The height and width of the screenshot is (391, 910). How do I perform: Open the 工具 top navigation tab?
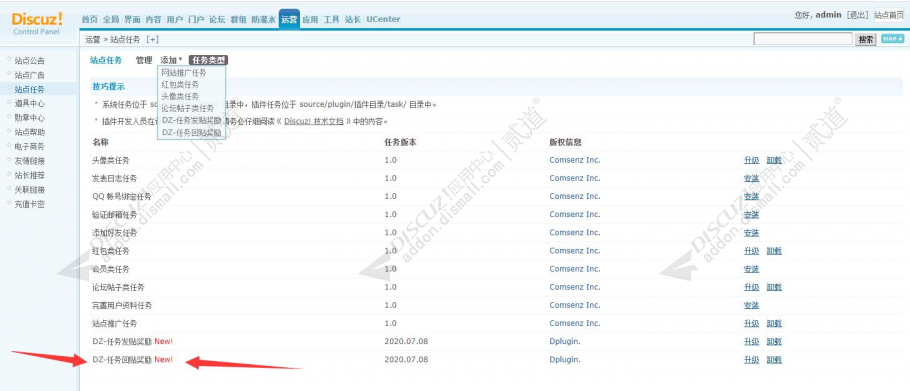coord(331,19)
